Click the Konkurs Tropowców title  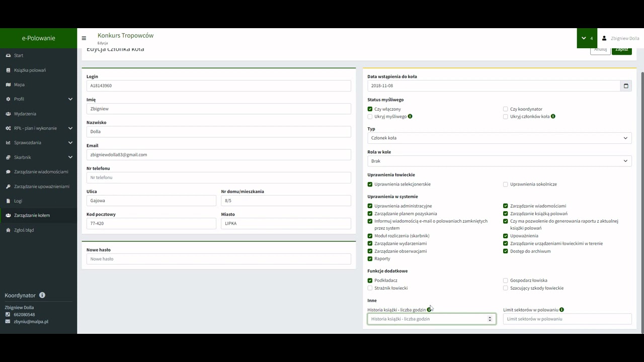(x=125, y=36)
